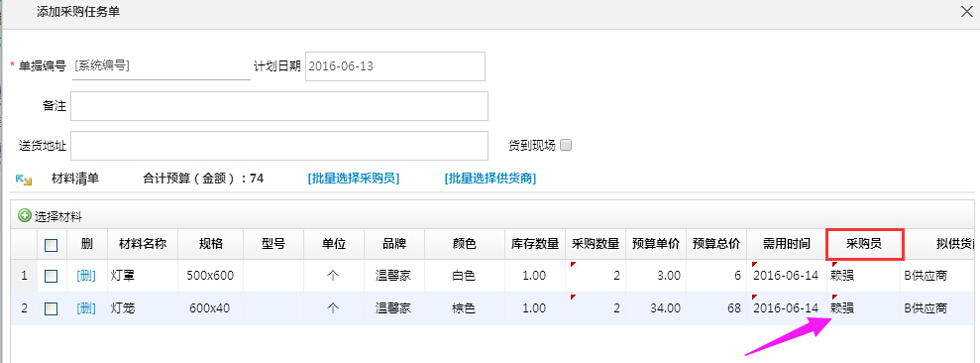Click the 3.00 budget unit price cell
Viewport: 980px width, 363px height.
[x=656, y=276]
